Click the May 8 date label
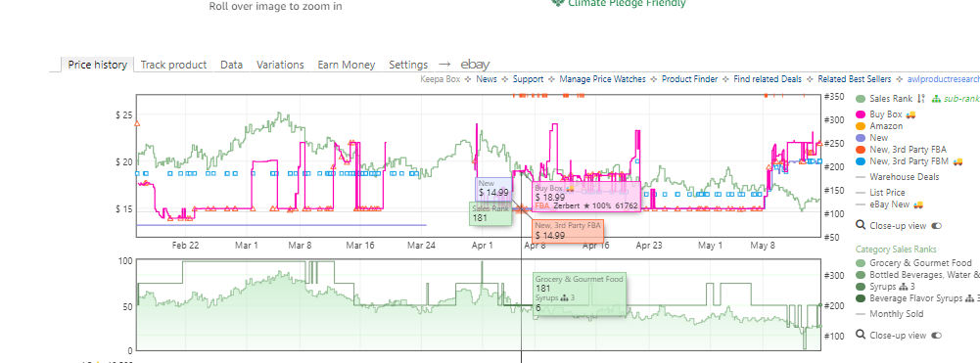980x363 pixels. pyautogui.click(x=762, y=246)
